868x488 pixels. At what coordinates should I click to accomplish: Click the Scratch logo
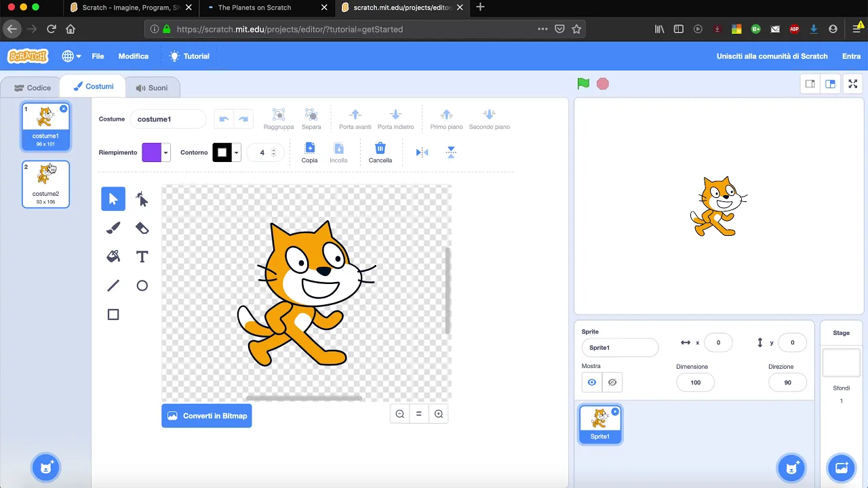click(28, 56)
